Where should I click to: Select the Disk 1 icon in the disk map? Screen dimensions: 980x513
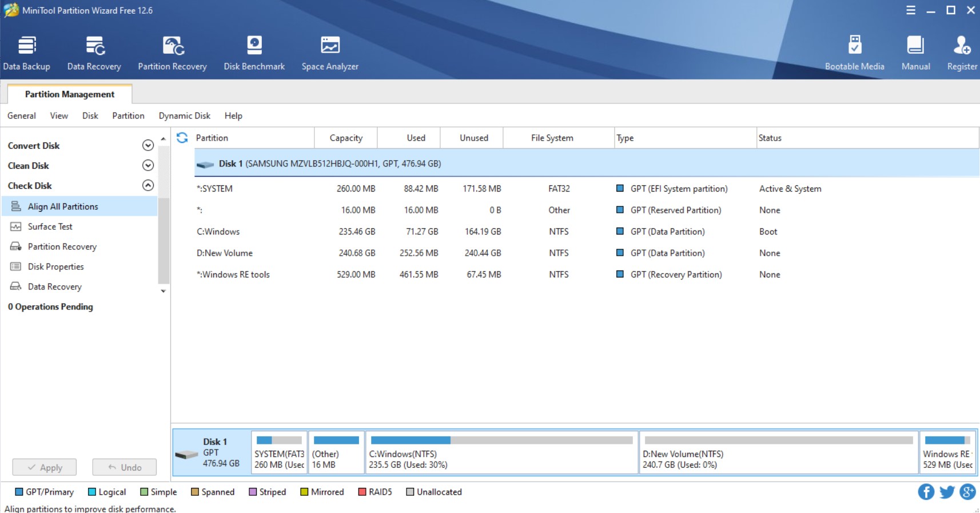186,455
